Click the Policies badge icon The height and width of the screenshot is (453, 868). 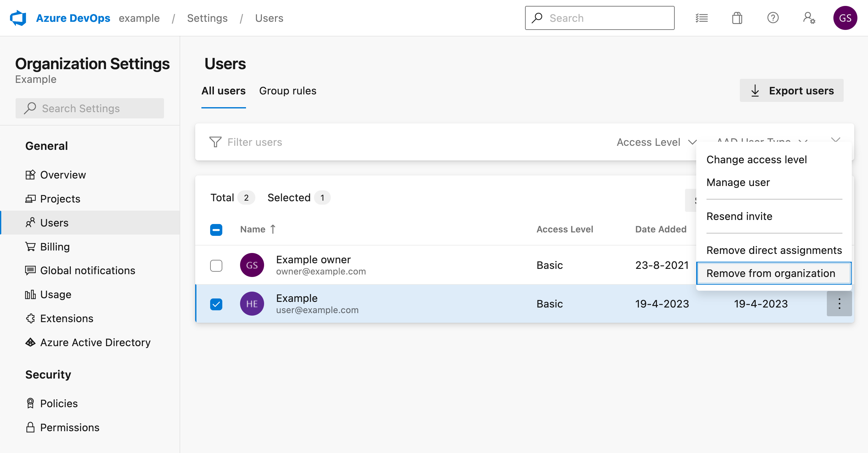(30, 403)
